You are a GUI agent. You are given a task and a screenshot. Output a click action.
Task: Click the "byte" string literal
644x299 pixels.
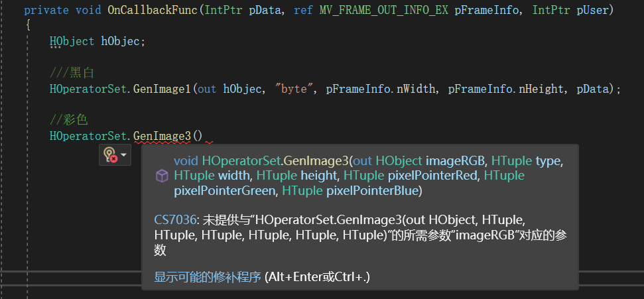(x=294, y=88)
